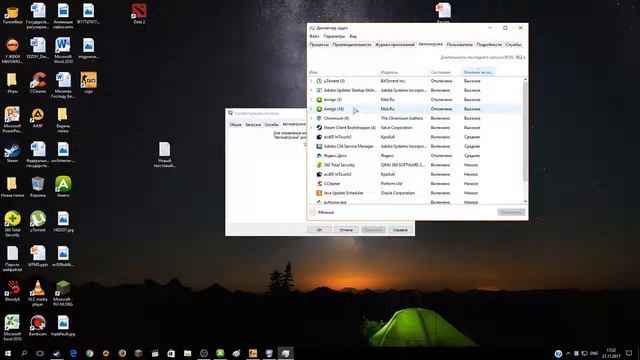Select the 360 Total Security startup entry icon
Image resolution: width=640 pixels, height=360 pixels.
pyautogui.click(x=319, y=165)
